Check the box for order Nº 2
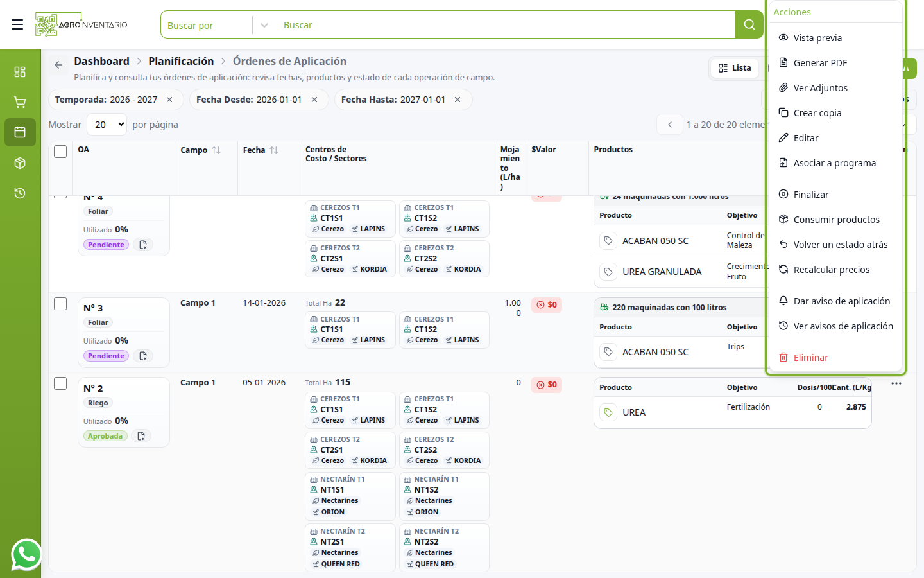The width and height of the screenshot is (924, 578). pos(60,383)
